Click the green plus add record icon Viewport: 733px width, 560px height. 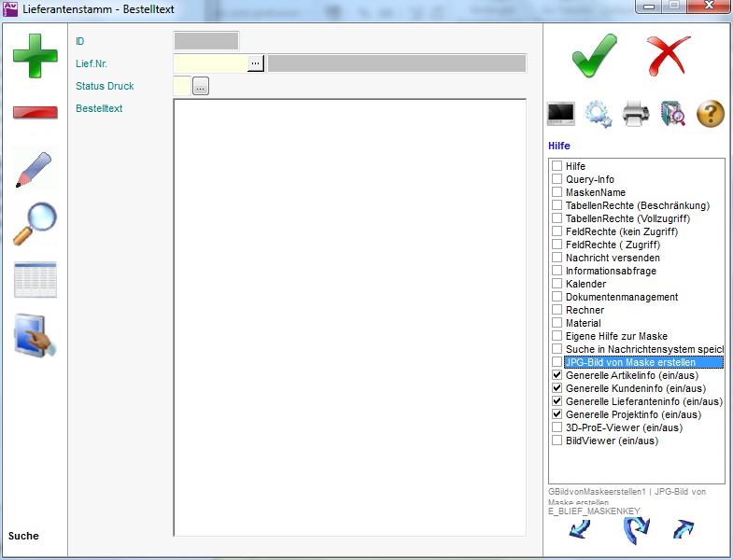[x=35, y=55]
